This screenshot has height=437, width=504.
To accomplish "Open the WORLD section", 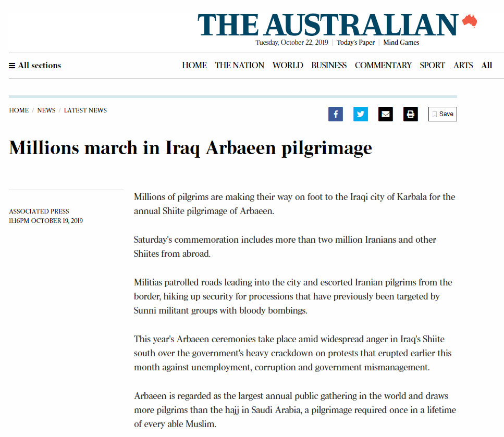I will 288,66.
